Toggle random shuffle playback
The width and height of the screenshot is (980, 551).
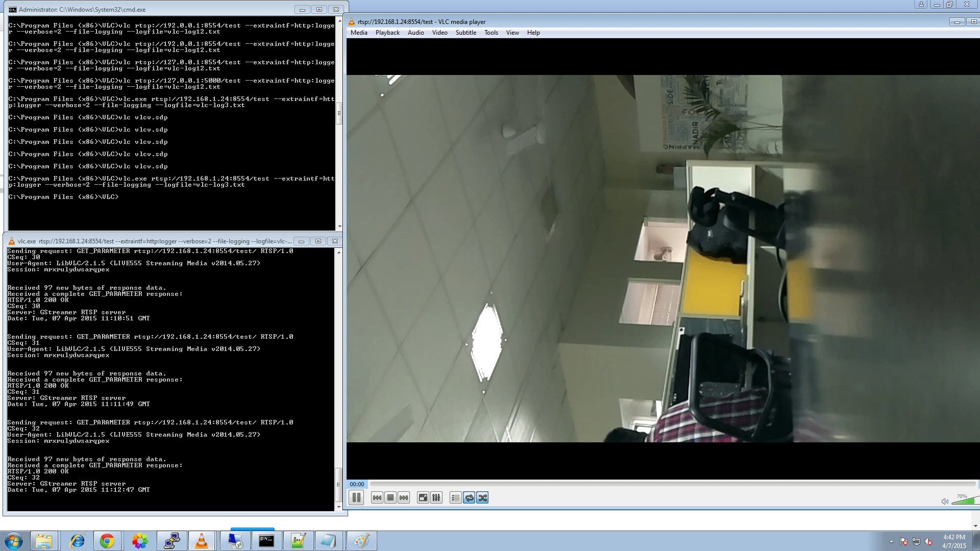[482, 497]
